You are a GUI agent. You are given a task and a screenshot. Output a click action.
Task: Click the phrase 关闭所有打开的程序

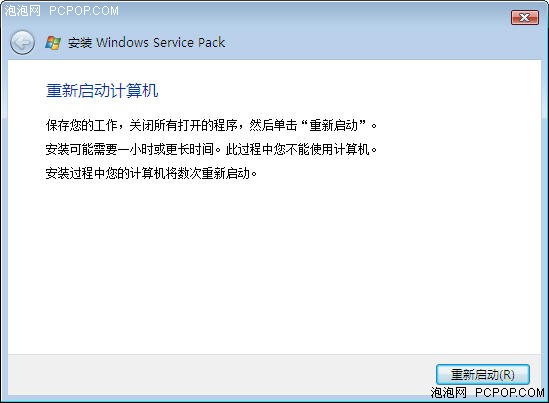point(183,125)
